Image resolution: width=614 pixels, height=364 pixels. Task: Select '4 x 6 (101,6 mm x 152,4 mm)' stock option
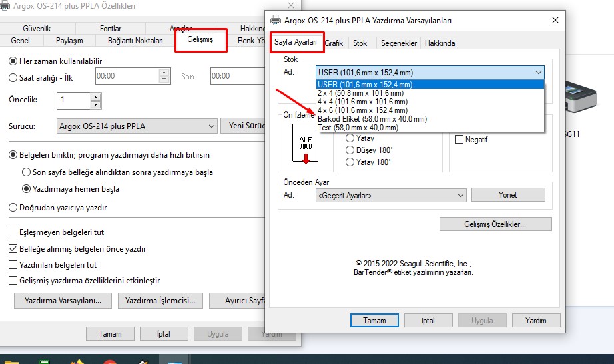[x=430, y=110]
